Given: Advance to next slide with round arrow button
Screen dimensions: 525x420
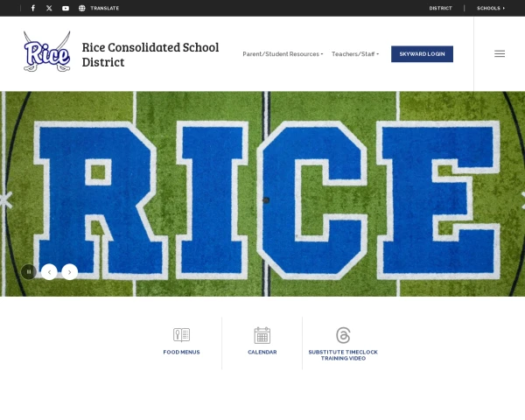Looking at the screenshot, I should (x=70, y=272).
